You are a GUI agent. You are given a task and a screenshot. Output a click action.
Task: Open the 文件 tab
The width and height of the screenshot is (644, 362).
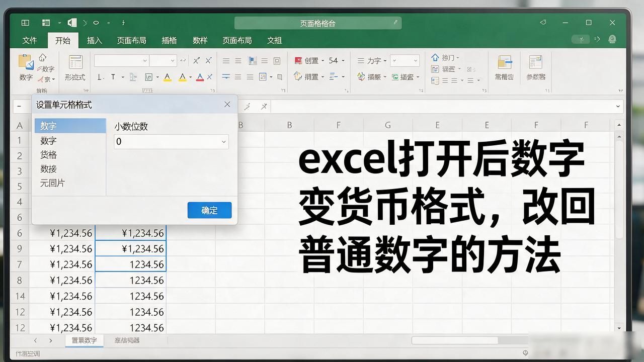[x=30, y=40]
